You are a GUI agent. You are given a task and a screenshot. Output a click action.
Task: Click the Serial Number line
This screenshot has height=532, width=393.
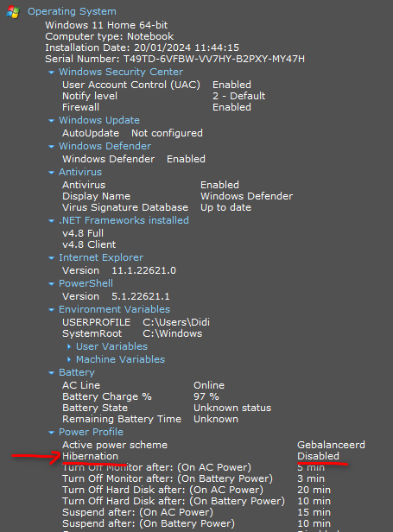pos(174,59)
